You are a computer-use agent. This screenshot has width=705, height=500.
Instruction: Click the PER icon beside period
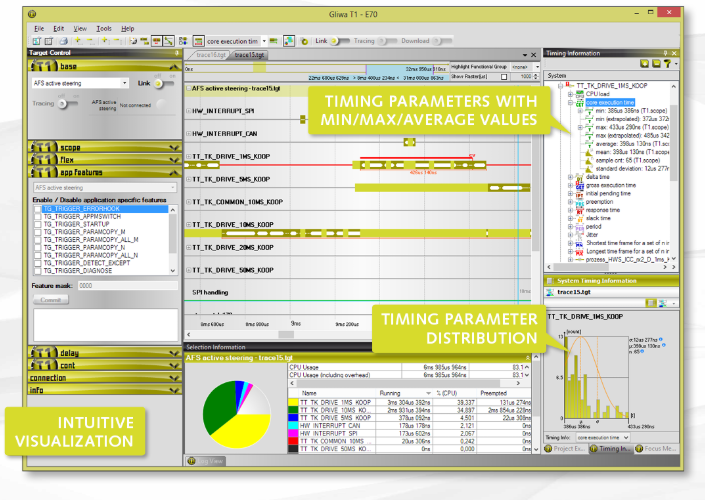tap(580, 227)
